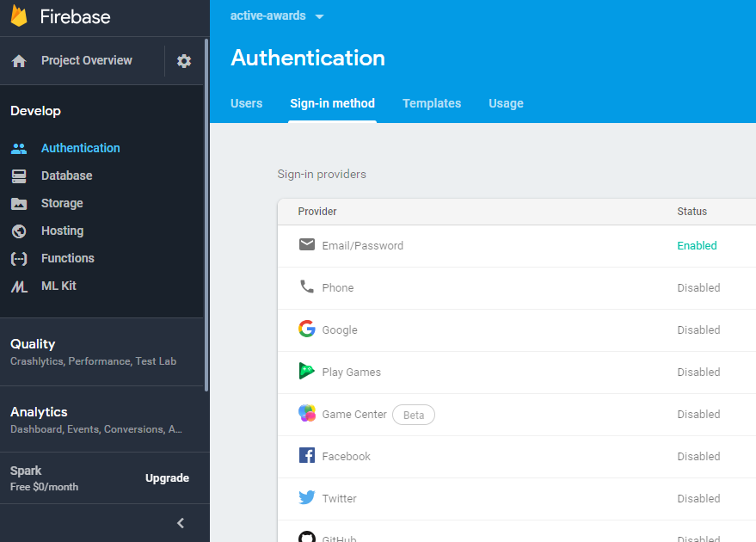Open project settings gear icon
This screenshot has height=542, width=756.
[x=184, y=61]
